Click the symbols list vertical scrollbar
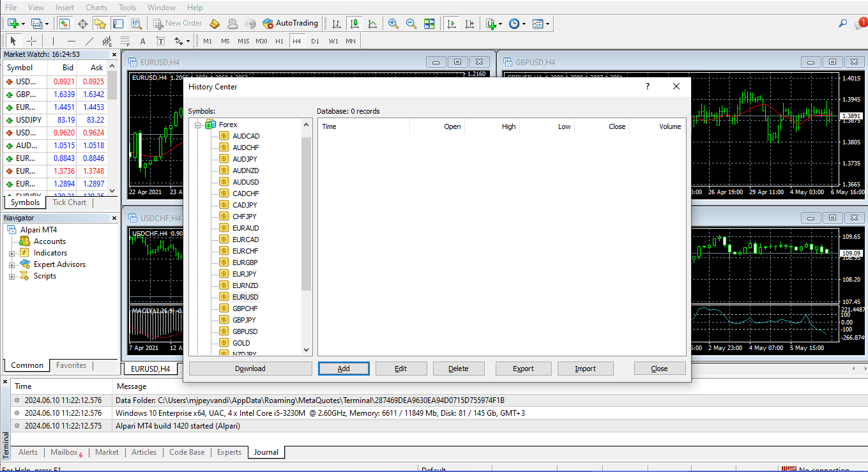868x472 pixels. point(306,214)
